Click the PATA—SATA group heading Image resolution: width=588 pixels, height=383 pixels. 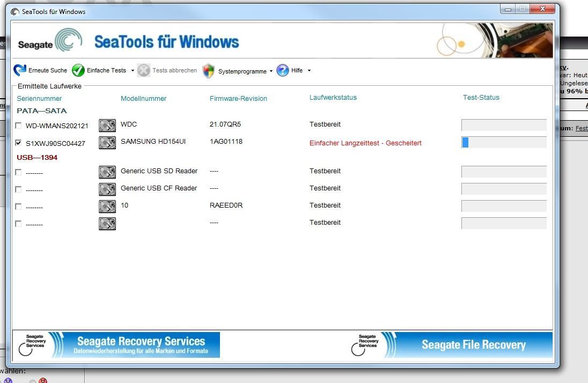[x=42, y=111]
